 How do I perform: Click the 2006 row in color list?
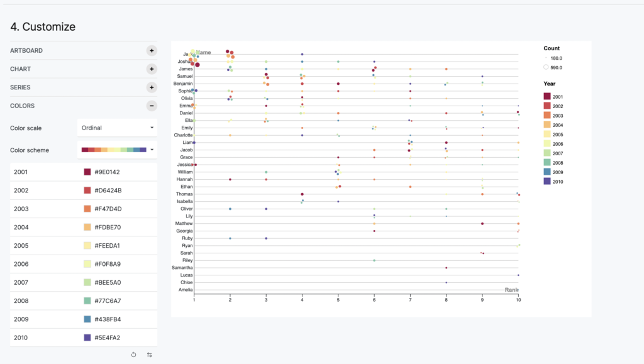84,264
